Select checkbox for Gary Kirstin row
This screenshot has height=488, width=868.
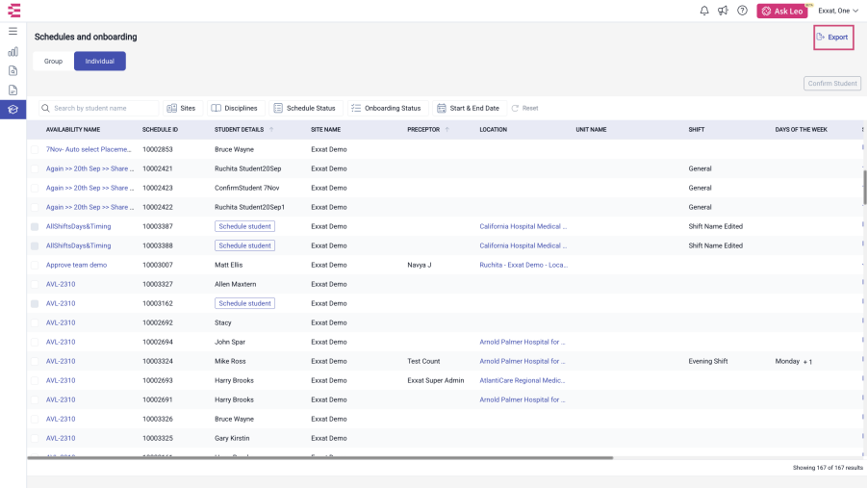(35, 438)
